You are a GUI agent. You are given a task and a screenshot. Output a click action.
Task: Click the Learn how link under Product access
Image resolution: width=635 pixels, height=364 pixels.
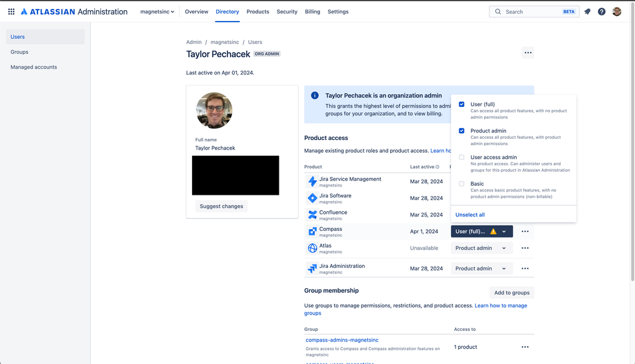(440, 151)
